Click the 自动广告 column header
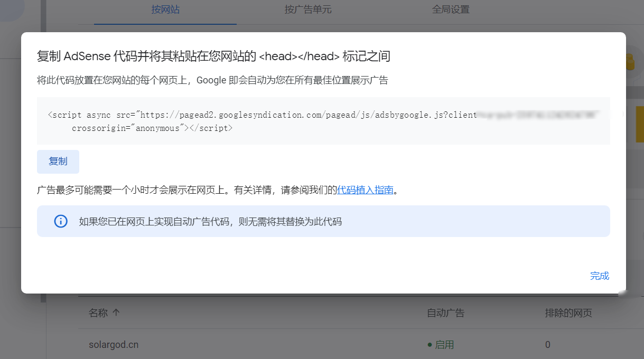644x359 pixels. (x=445, y=313)
